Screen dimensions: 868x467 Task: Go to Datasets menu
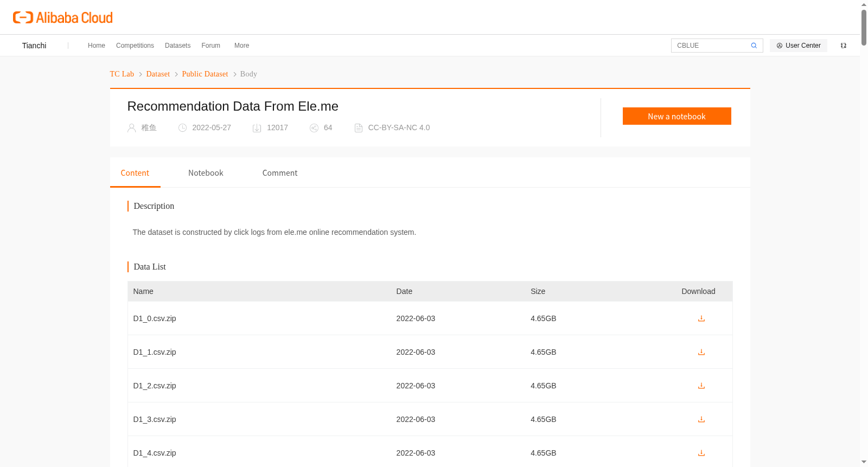click(x=178, y=46)
